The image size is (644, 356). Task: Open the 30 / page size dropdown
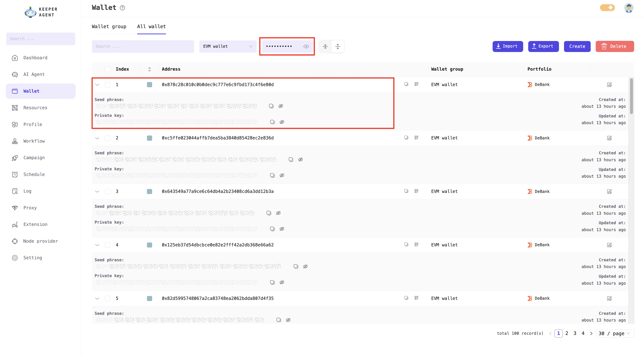(x=615, y=333)
